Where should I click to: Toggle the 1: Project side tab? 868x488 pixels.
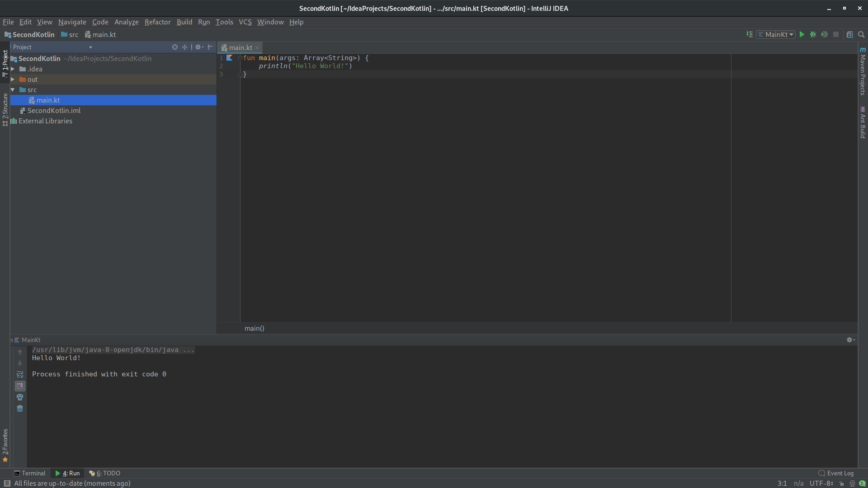(x=5, y=63)
